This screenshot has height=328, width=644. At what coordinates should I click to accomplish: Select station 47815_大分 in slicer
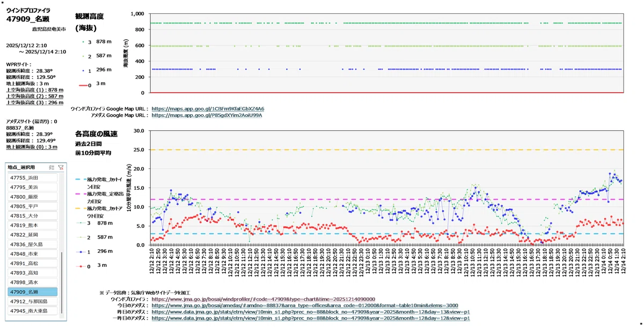pyautogui.click(x=33, y=215)
